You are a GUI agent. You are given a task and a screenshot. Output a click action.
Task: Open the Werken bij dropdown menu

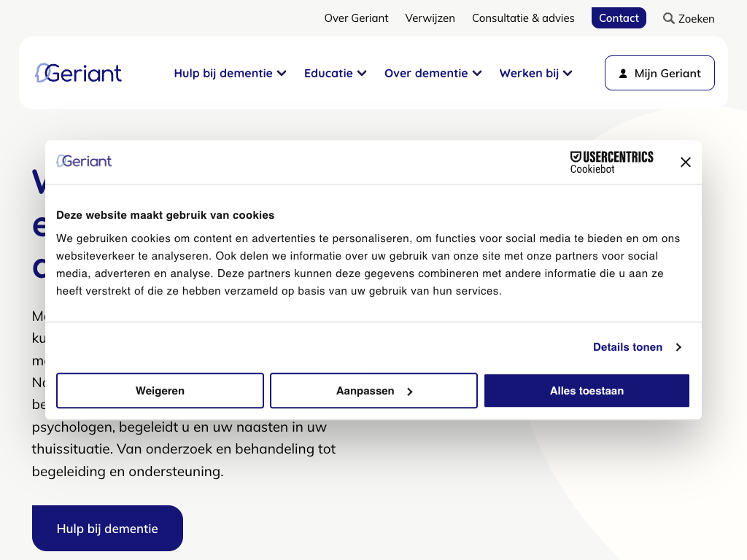535,73
